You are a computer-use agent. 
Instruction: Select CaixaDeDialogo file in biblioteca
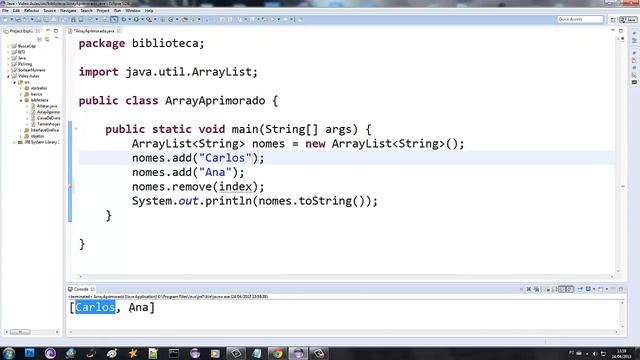(49, 118)
